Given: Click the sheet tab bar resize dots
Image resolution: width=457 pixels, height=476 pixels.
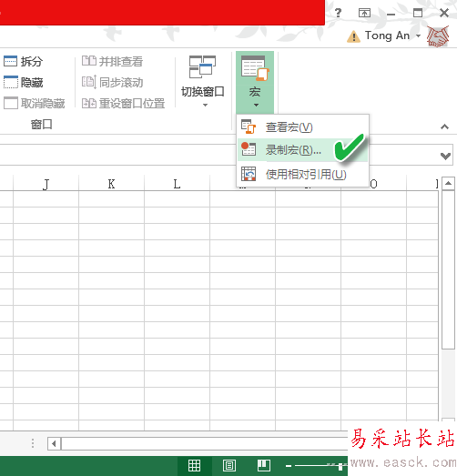Looking at the screenshot, I should click(x=33, y=443).
